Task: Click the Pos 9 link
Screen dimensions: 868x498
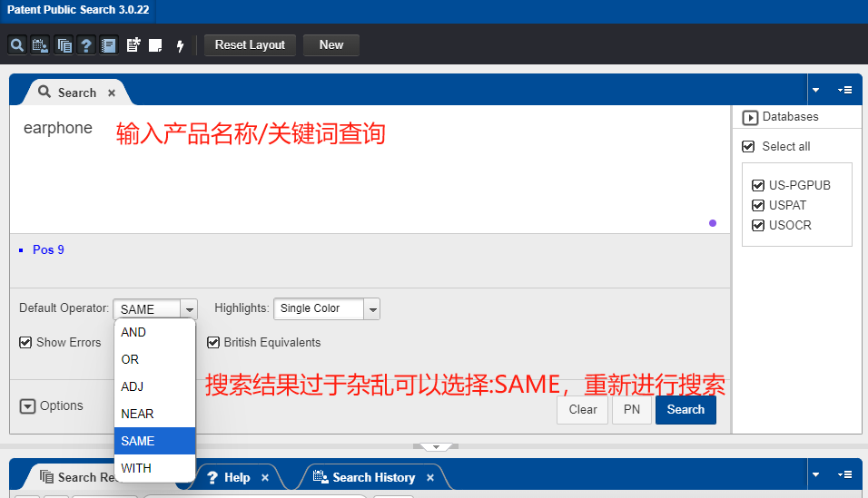Action: (x=48, y=249)
